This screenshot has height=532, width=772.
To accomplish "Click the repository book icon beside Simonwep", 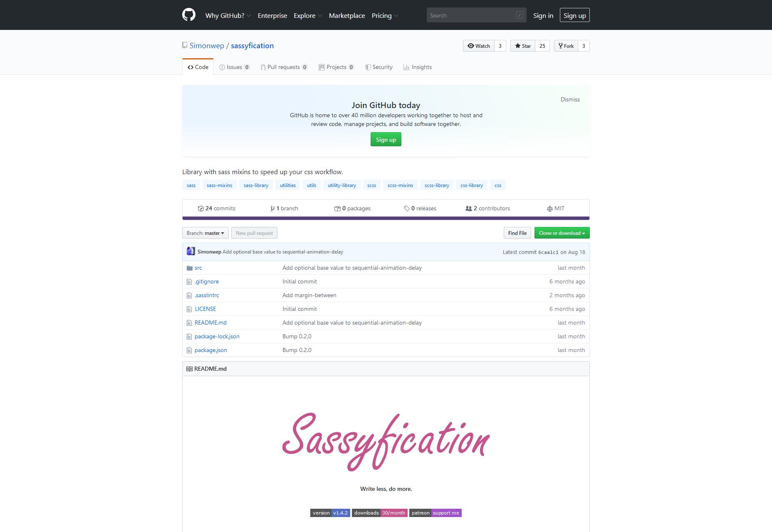I will [x=185, y=45].
